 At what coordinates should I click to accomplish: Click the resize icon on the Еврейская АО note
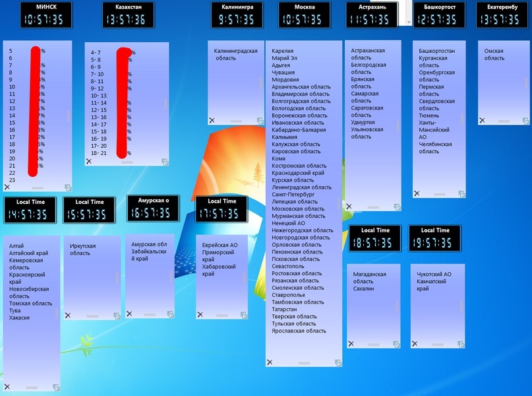[x=244, y=315]
